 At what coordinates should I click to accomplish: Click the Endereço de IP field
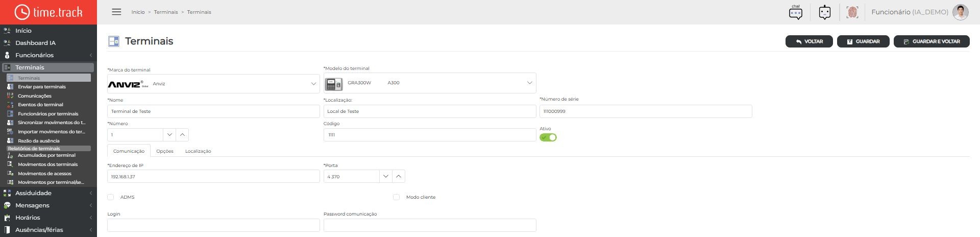pyautogui.click(x=213, y=177)
